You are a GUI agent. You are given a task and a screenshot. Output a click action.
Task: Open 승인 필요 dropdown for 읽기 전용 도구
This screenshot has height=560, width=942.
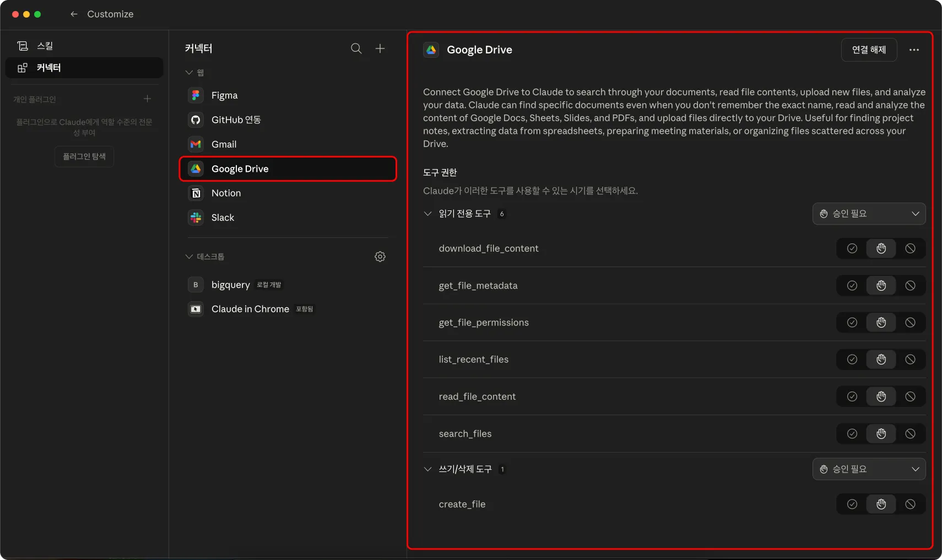coord(869,214)
